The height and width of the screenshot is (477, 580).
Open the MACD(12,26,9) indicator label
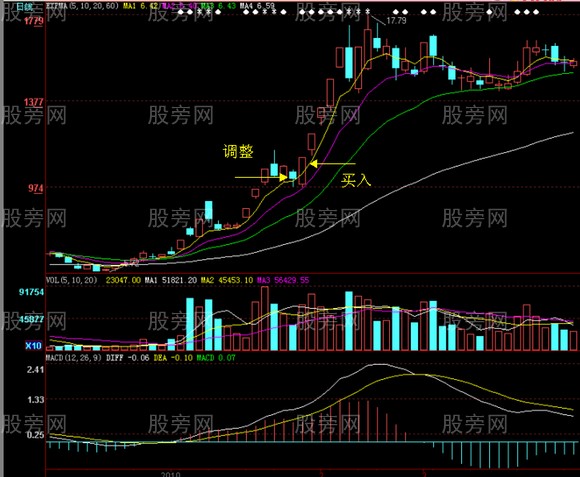click(x=74, y=358)
